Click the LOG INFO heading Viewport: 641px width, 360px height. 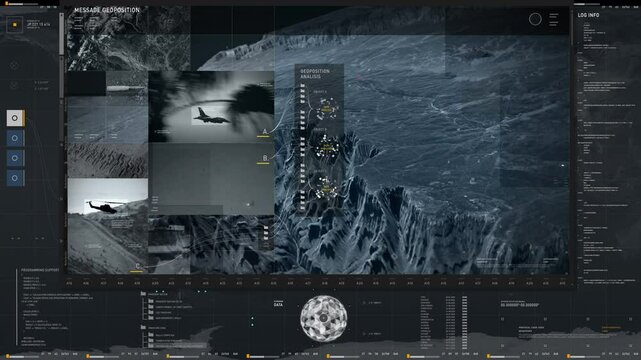click(x=588, y=15)
